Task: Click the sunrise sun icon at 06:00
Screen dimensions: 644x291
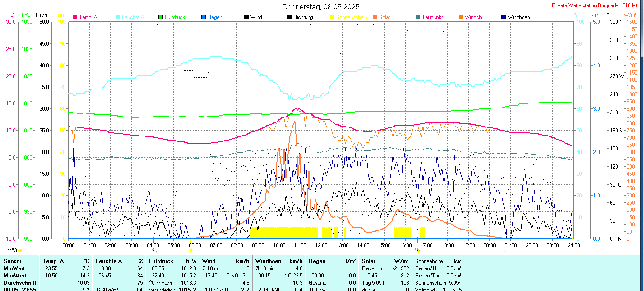Action: tap(191, 250)
